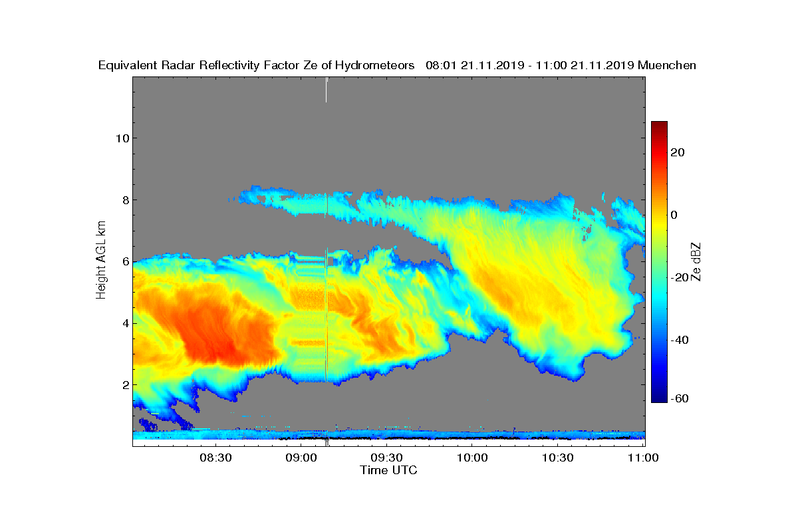Viewport: 798px width, 532px height.
Task: Click the colorbar tick label 20
Action: (x=678, y=152)
